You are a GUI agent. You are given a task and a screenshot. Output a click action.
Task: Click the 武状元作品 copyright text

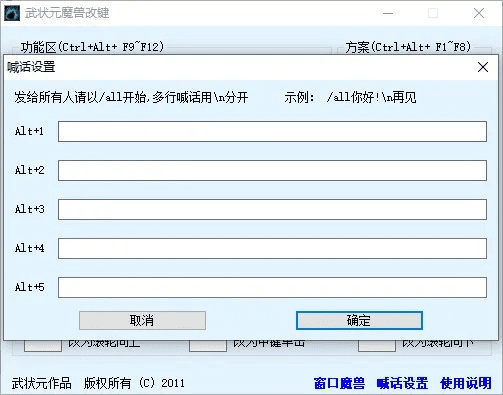[x=41, y=383]
